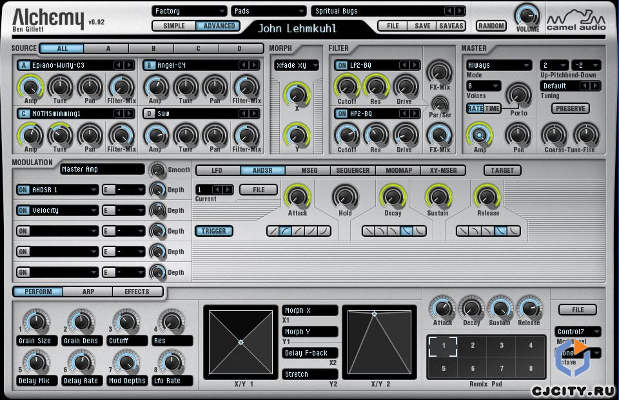The image size is (619, 400).
Task: Toggle the ON button for LP2-BQ filter
Action: pos(338,65)
